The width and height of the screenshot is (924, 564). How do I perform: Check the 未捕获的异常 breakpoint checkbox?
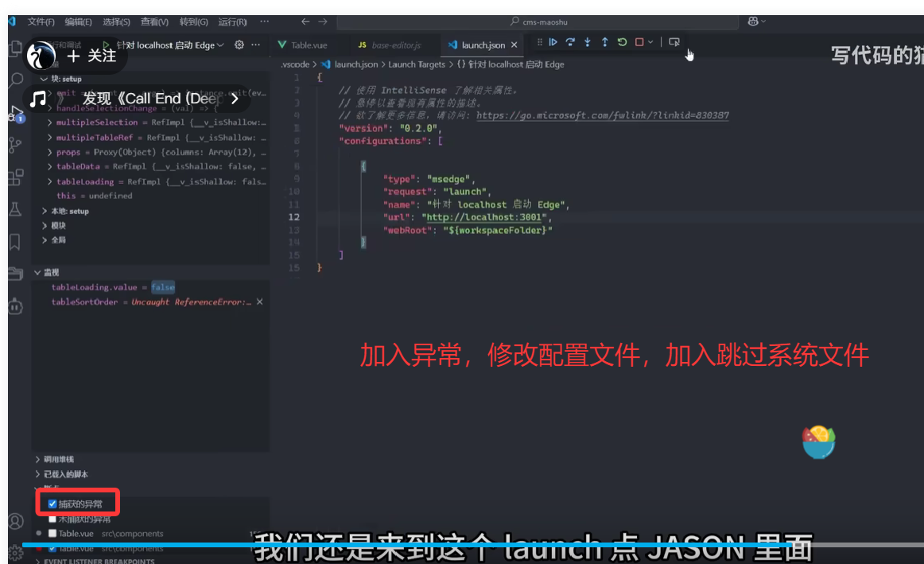(x=52, y=519)
